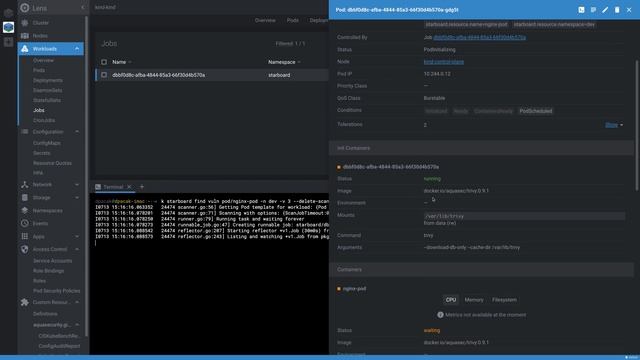Image resolution: width=640 pixels, height=360 pixels.
Task: Collapse the Configuration section
Action: tap(77, 132)
